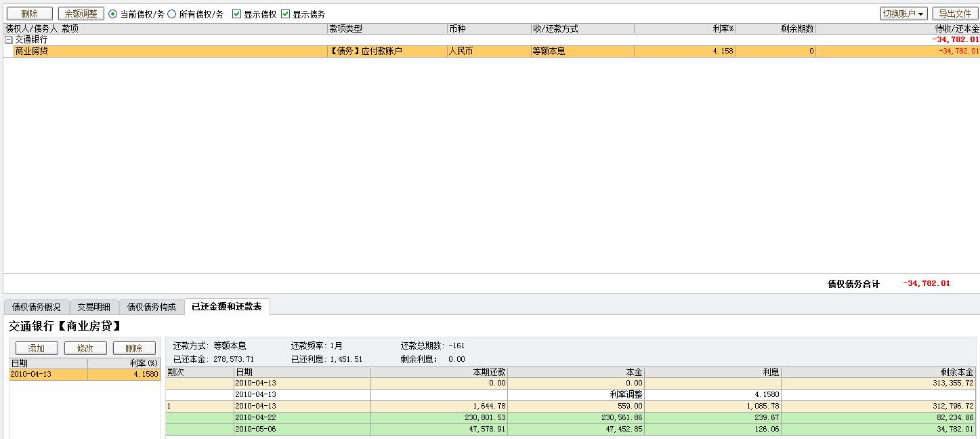Click the lower 删除 rate button
Viewport: 980px width, 439px height.
click(x=134, y=348)
